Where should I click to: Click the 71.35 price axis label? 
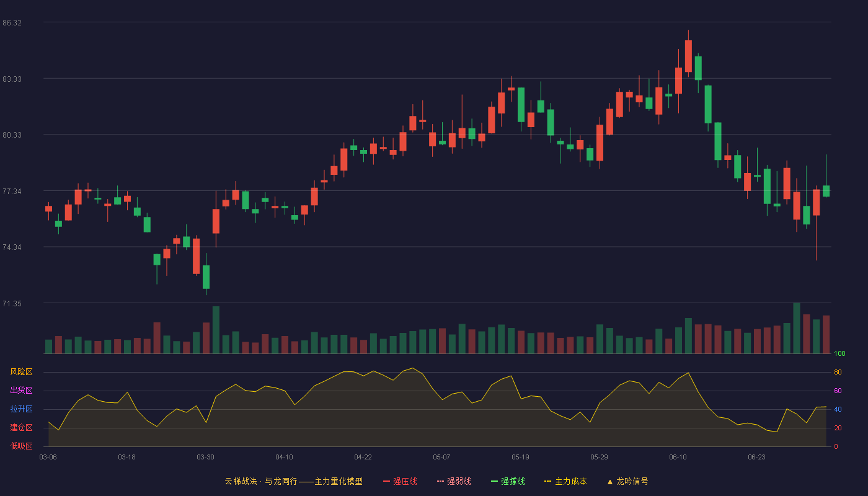coord(12,304)
